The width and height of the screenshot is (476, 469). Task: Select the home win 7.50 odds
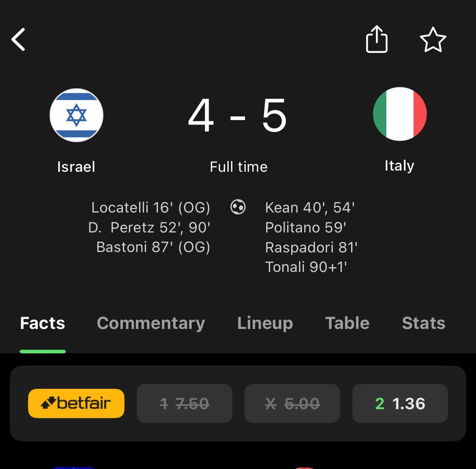(185, 403)
